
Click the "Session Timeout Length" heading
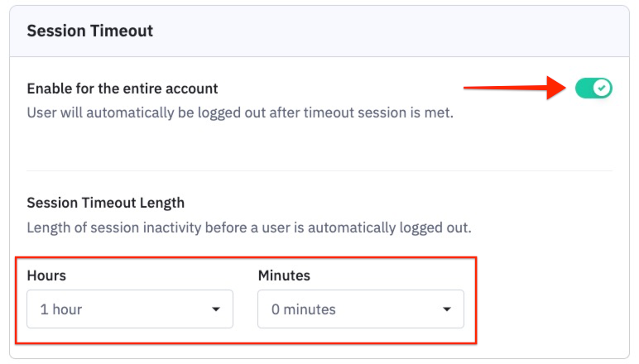(x=106, y=202)
